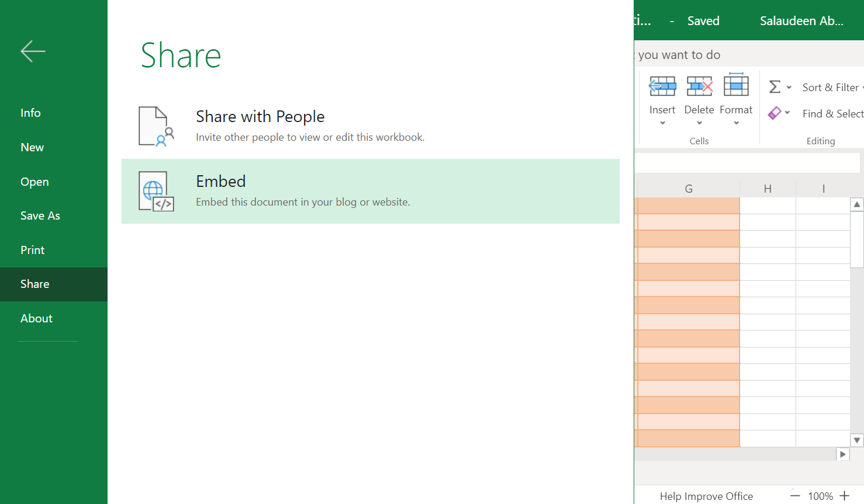
Task: Click the Share with People document icon
Action: (x=154, y=126)
